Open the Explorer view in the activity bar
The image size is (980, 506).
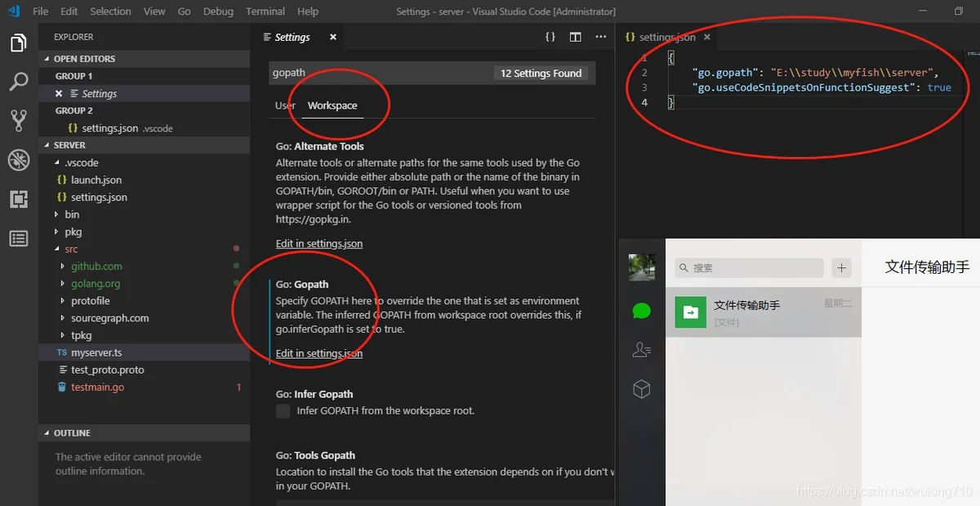[18, 43]
